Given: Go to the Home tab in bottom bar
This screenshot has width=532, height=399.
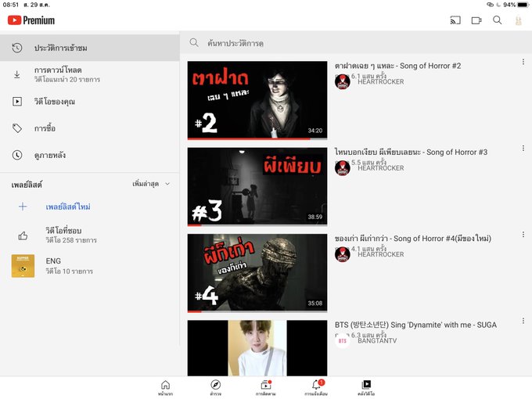Looking at the screenshot, I should (x=166, y=388).
